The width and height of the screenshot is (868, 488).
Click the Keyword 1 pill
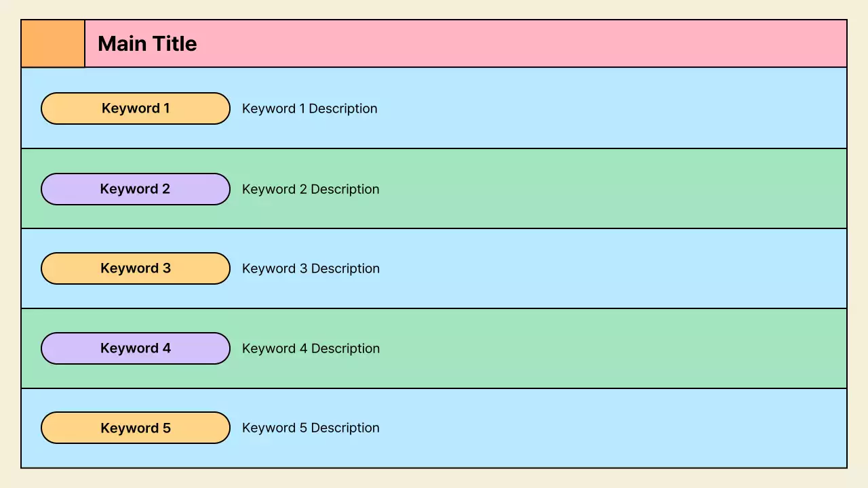pyautogui.click(x=136, y=108)
